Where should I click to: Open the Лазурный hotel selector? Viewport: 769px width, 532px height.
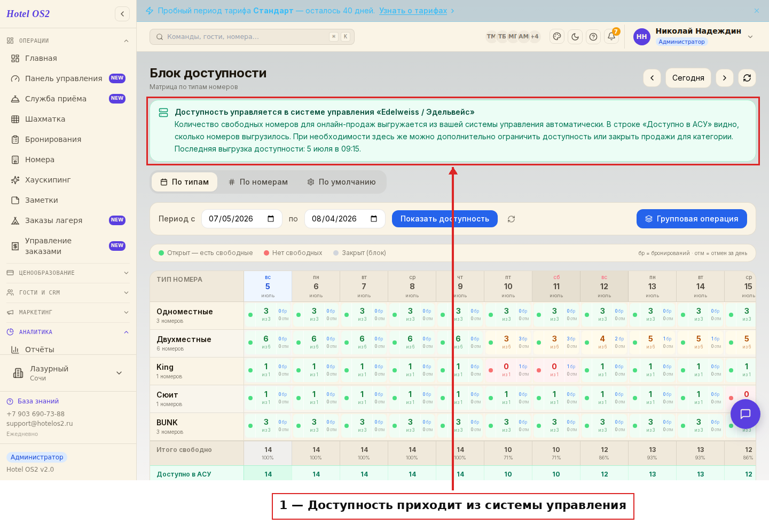tap(68, 373)
